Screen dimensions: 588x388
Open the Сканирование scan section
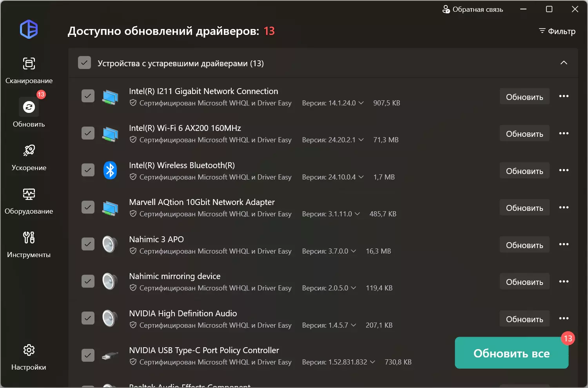coord(29,71)
